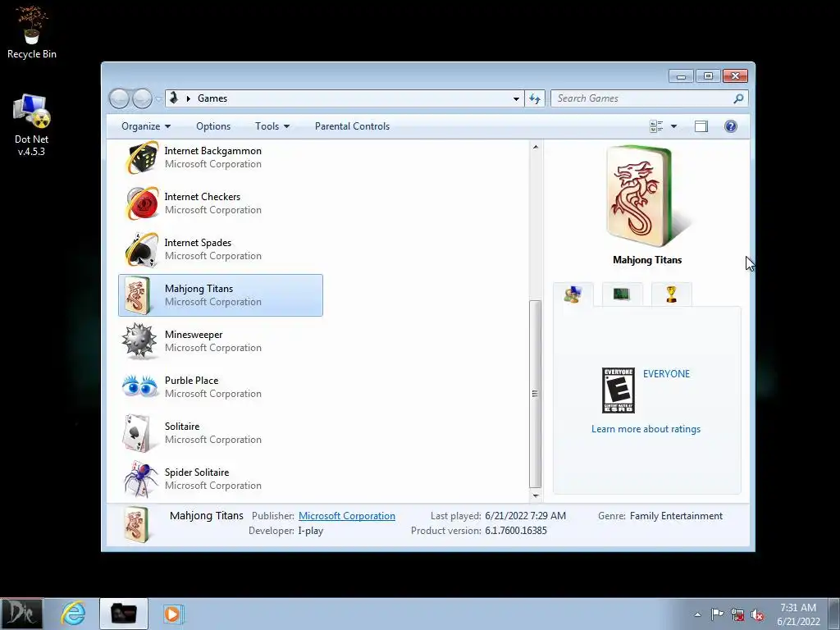Open Recycle Bin desktop icon
The image size is (840, 630).
pyautogui.click(x=32, y=32)
